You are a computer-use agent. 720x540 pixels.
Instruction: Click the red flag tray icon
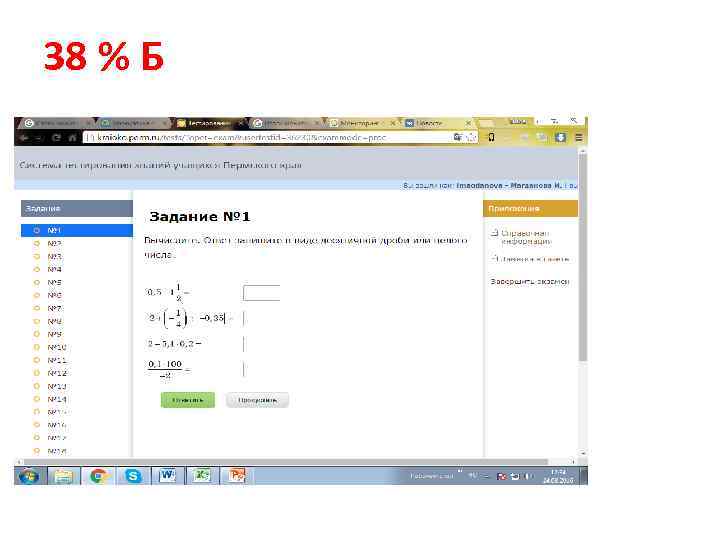point(501,477)
